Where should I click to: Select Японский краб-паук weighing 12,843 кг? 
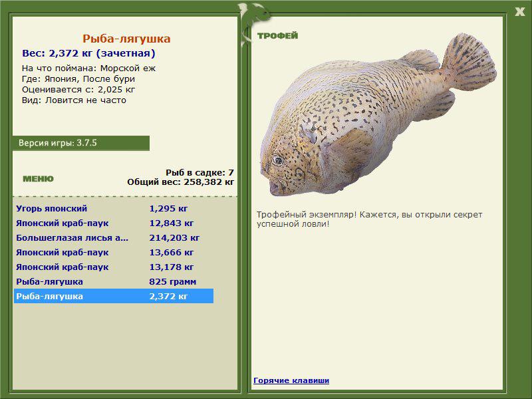click(114, 223)
